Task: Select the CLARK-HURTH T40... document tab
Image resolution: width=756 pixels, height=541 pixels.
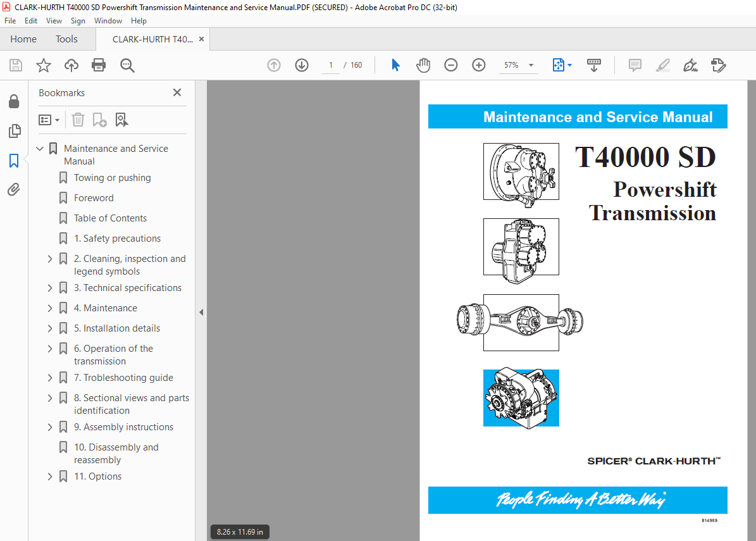Action: click(x=152, y=39)
